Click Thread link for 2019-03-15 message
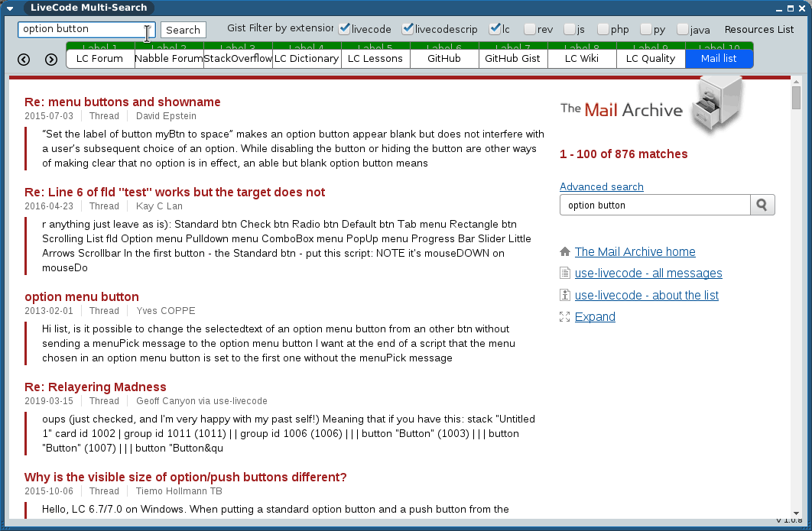Viewport: 812px width, 531px height. click(104, 401)
